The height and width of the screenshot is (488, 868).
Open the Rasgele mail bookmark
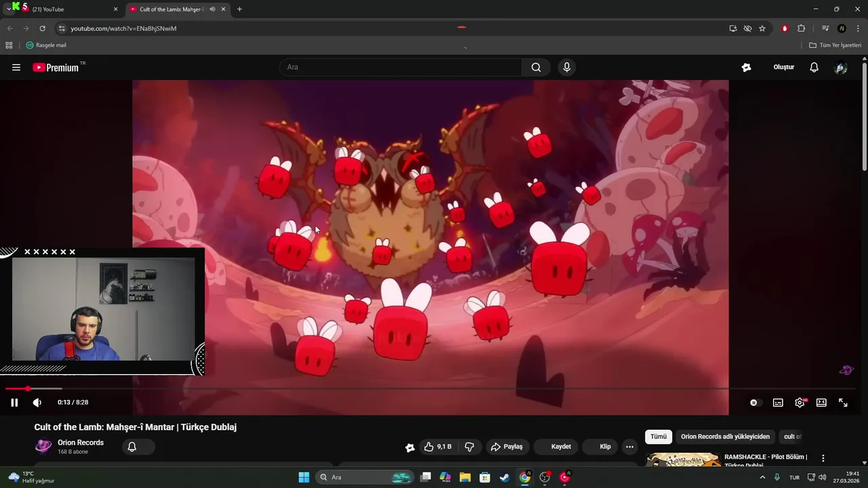[x=46, y=45]
